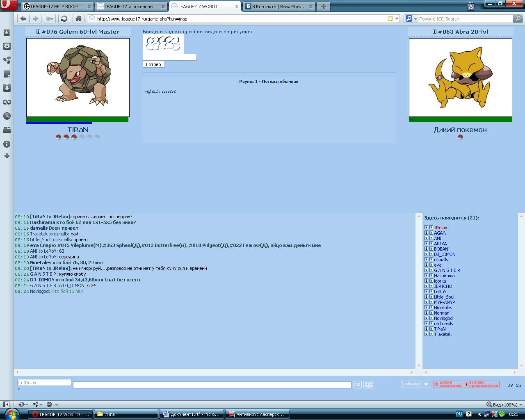This screenshot has height=420, width=525.
Task: Click the 'Поиск в ICQ Search' field
Action: [x=465, y=19]
